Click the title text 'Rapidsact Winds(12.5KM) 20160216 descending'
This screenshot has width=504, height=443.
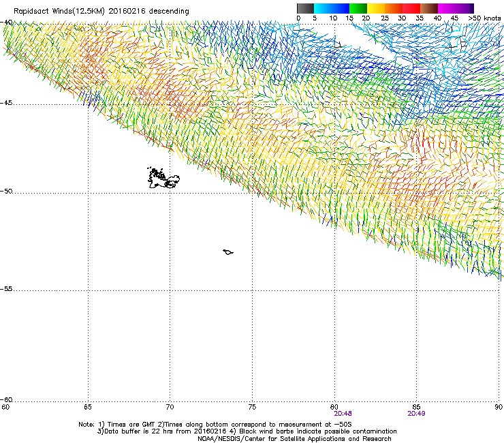pos(101,12)
